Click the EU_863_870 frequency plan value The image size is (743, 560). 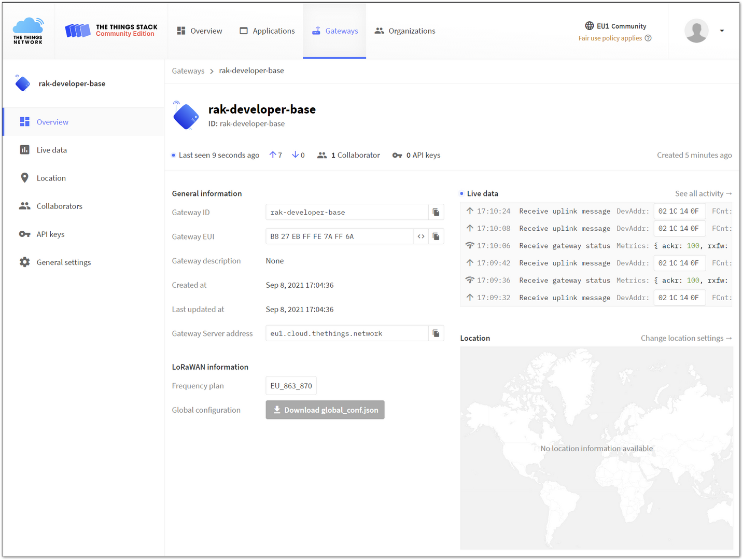(x=291, y=386)
